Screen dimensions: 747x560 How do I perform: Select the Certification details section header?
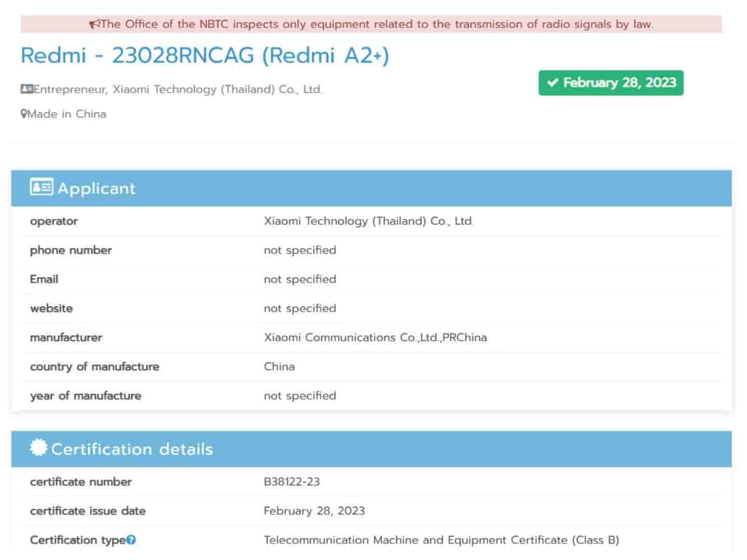(132, 449)
